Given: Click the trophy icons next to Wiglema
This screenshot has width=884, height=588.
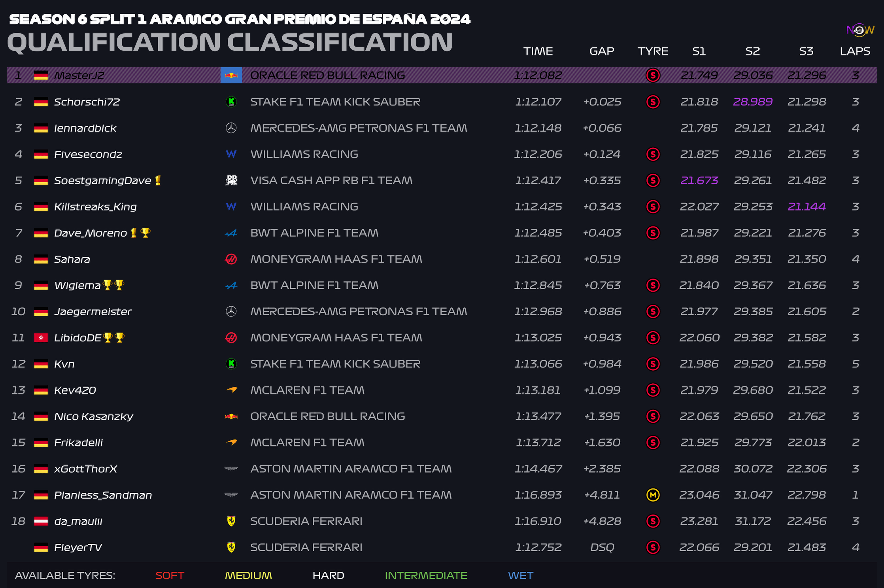Looking at the screenshot, I should [113, 285].
